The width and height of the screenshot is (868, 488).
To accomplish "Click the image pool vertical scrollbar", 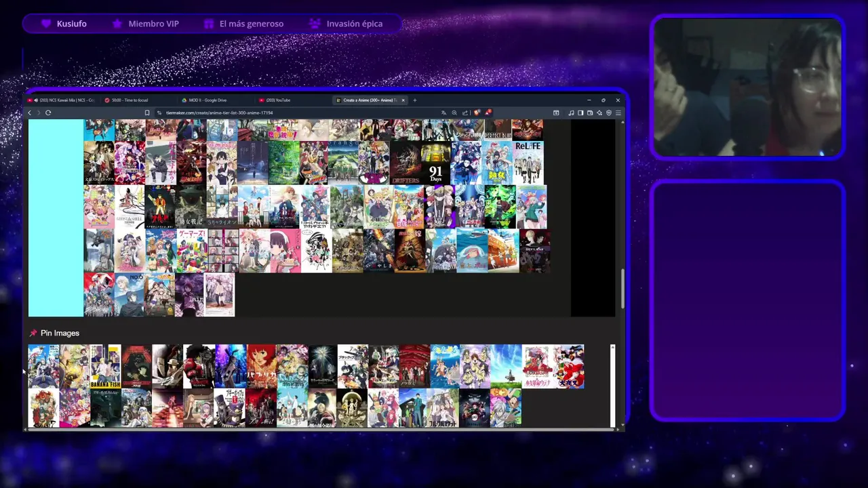I will 612,386.
